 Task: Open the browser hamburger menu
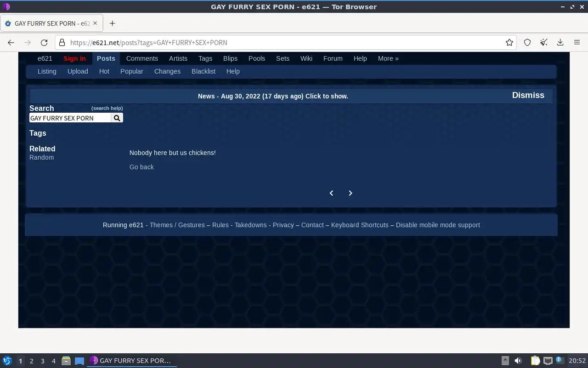pyautogui.click(x=577, y=42)
